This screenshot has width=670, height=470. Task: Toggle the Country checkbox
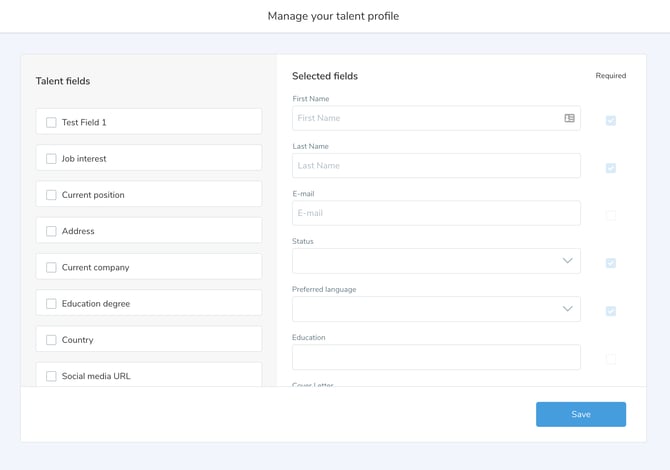51,340
